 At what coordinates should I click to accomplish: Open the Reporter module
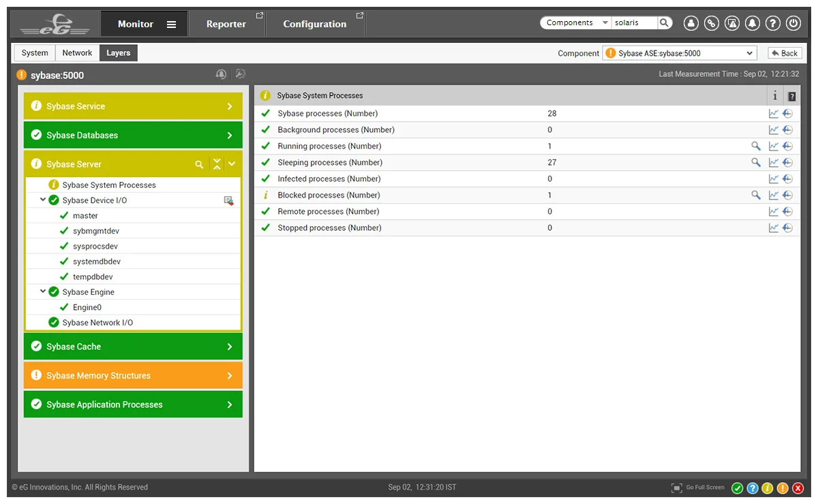pyautogui.click(x=226, y=24)
